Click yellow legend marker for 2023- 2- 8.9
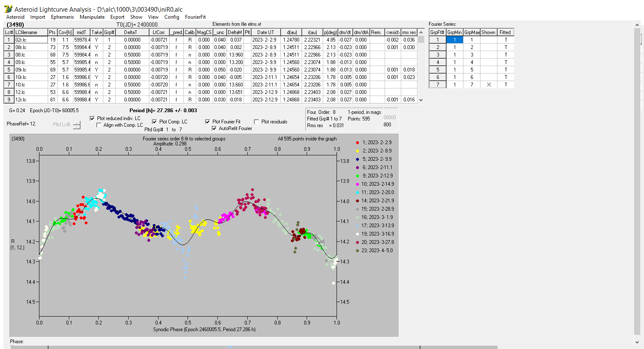 click(357, 151)
